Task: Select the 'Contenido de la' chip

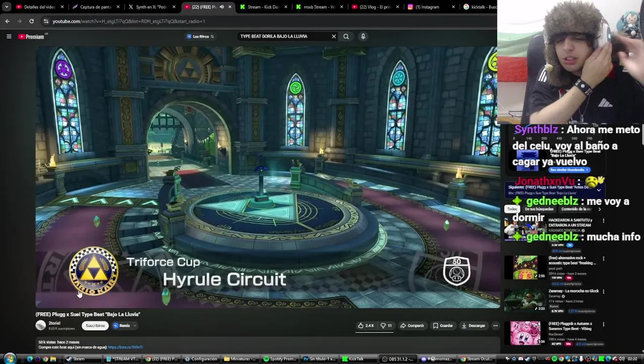Action: pyautogui.click(x=576, y=209)
